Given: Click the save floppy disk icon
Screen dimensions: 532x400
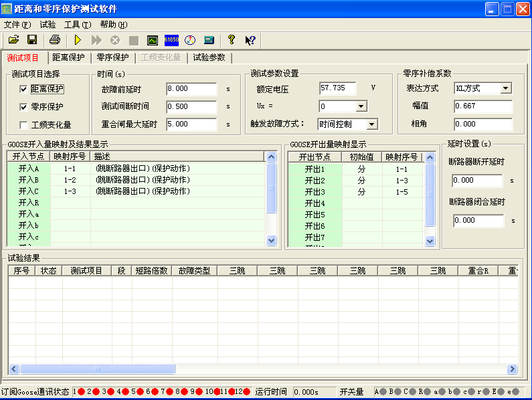Looking at the screenshot, I should [31, 40].
